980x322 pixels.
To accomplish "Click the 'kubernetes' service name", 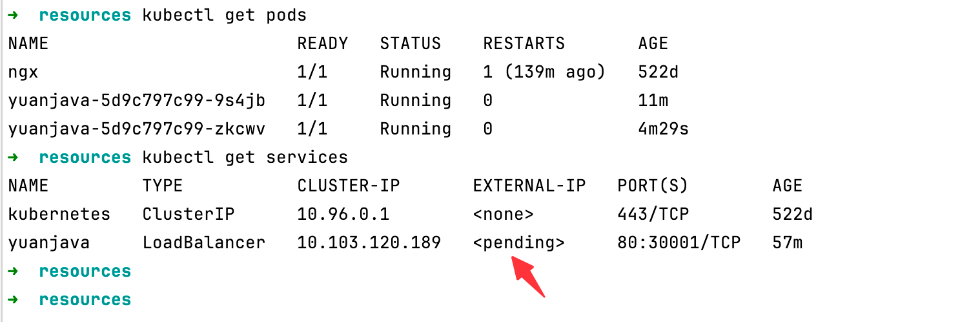I will tap(59, 215).
